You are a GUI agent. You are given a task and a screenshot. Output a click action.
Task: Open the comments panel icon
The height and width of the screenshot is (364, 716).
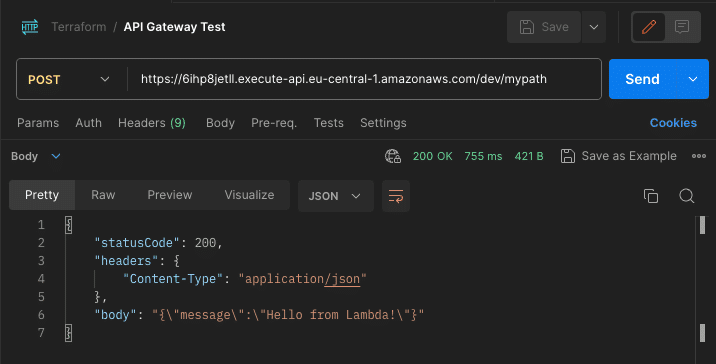tap(682, 27)
